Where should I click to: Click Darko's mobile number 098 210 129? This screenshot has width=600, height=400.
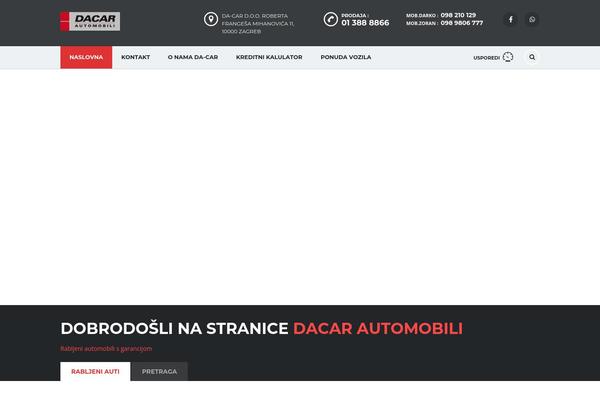[458, 15]
